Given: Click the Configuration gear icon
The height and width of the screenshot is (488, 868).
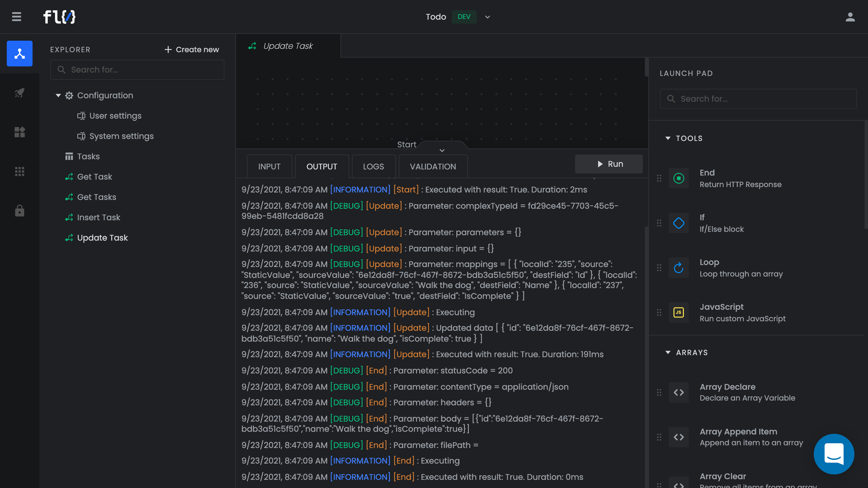Looking at the screenshot, I should pyautogui.click(x=69, y=96).
